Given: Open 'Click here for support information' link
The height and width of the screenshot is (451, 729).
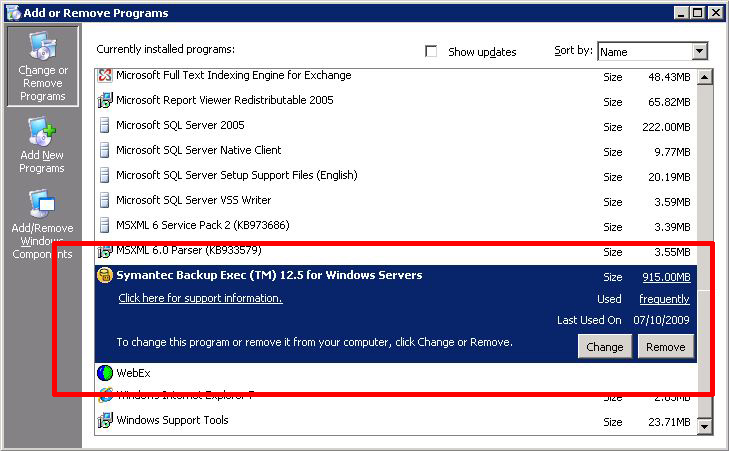Looking at the screenshot, I should click(200, 298).
